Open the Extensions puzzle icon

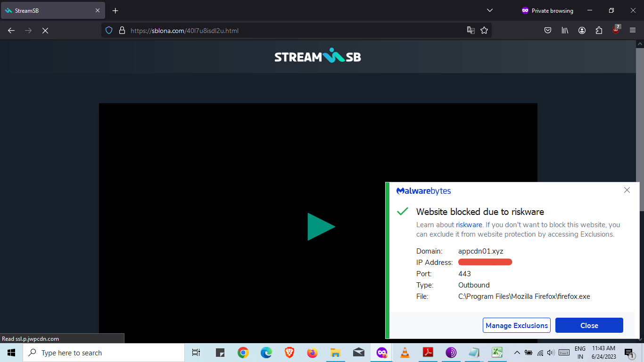point(599,30)
